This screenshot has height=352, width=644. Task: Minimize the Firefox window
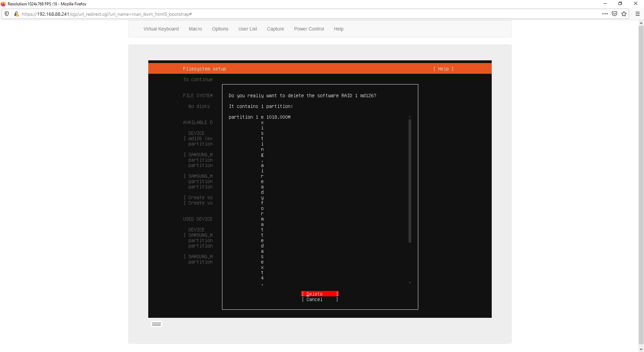coord(605,4)
